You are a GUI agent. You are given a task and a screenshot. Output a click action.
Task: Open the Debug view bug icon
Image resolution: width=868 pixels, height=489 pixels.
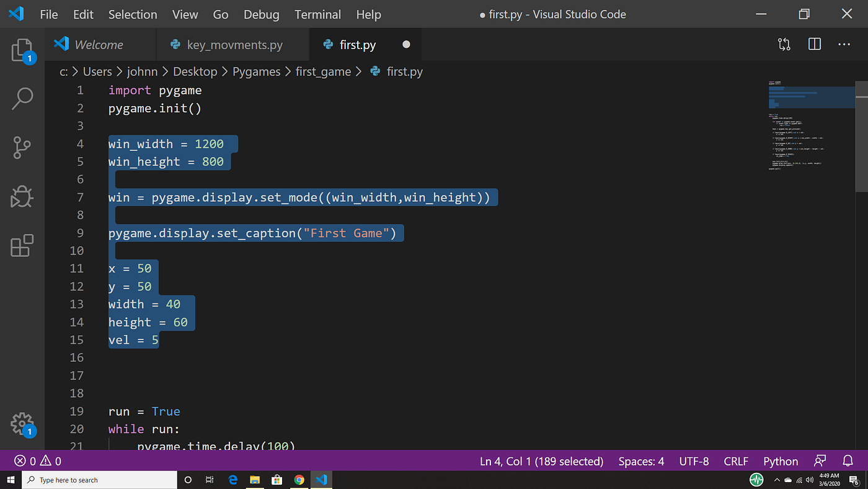pyautogui.click(x=22, y=197)
